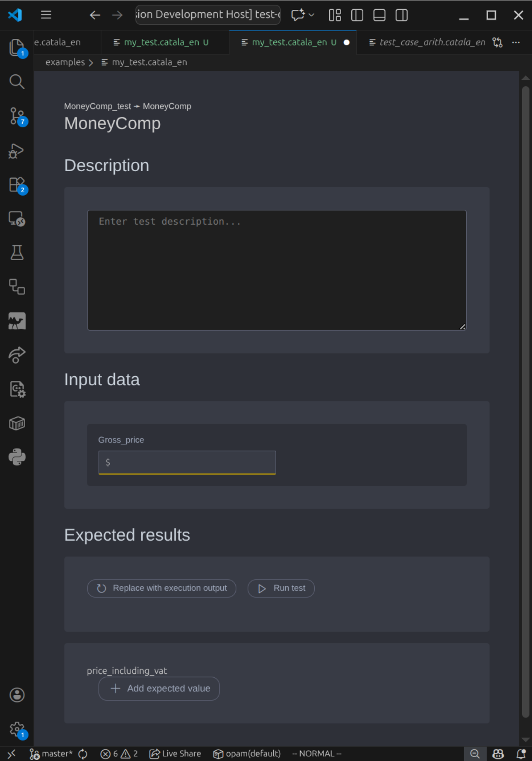This screenshot has height=761, width=532.
Task: Click Live Share in status bar
Action: (x=175, y=754)
